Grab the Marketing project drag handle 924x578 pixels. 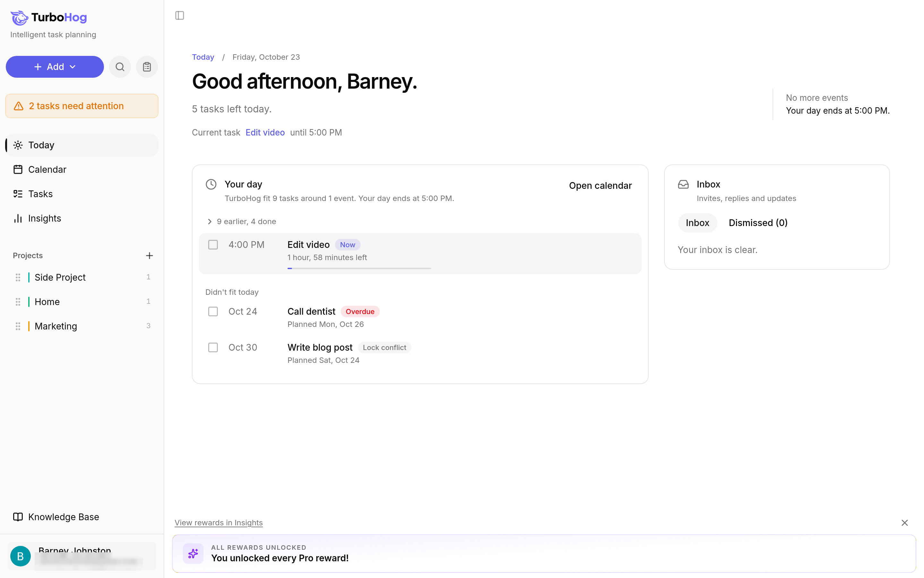(18, 326)
